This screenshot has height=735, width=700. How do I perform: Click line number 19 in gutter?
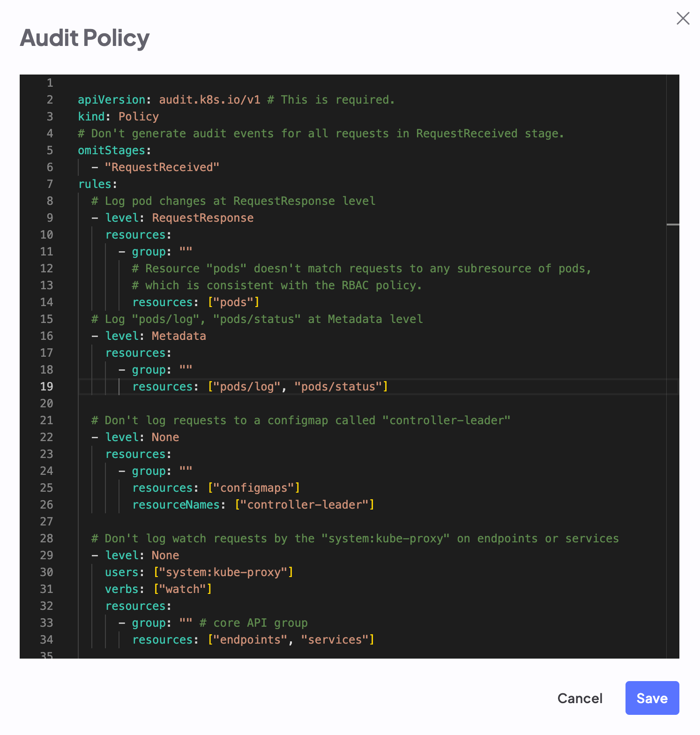[46, 387]
